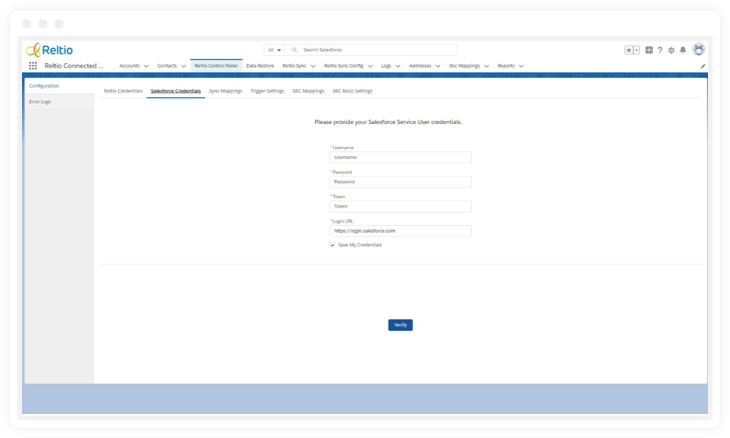Click the Reltio Connected app name

(74, 66)
